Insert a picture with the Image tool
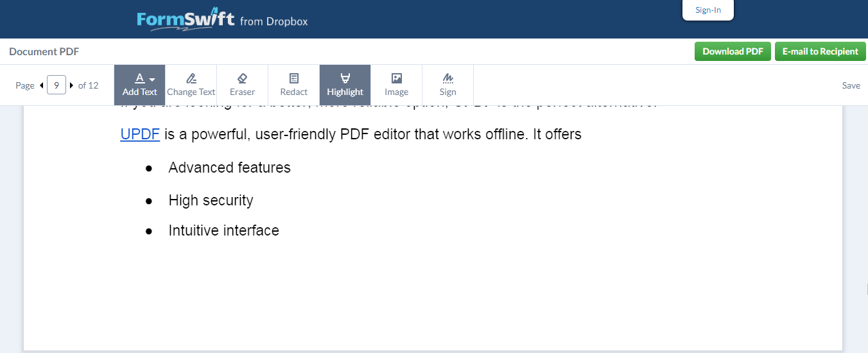The height and width of the screenshot is (353, 868). coord(396,85)
